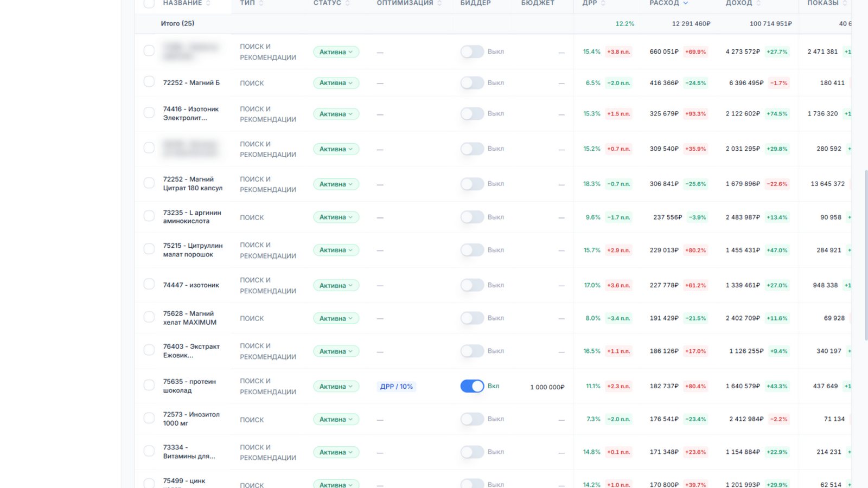Click total revenue 100 714 951₽

click(770, 24)
